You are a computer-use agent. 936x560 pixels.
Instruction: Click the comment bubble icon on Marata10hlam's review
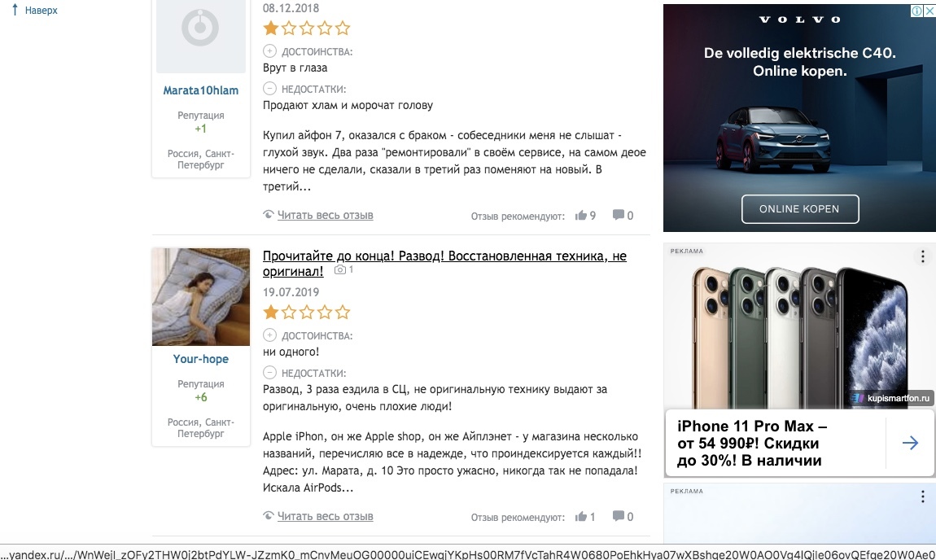coord(619,215)
